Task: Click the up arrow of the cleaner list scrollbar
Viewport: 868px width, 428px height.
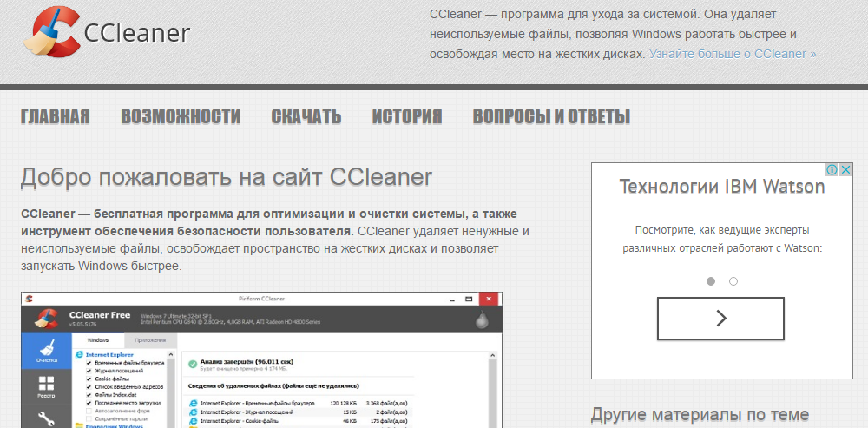Action: [x=170, y=354]
